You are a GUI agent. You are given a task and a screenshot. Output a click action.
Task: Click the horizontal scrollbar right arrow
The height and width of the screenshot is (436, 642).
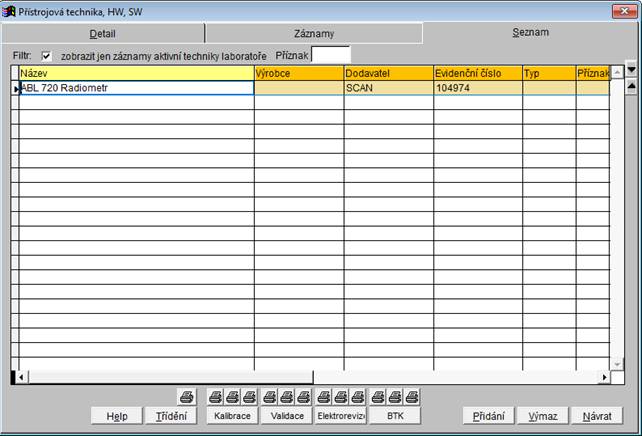coord(604,377)
